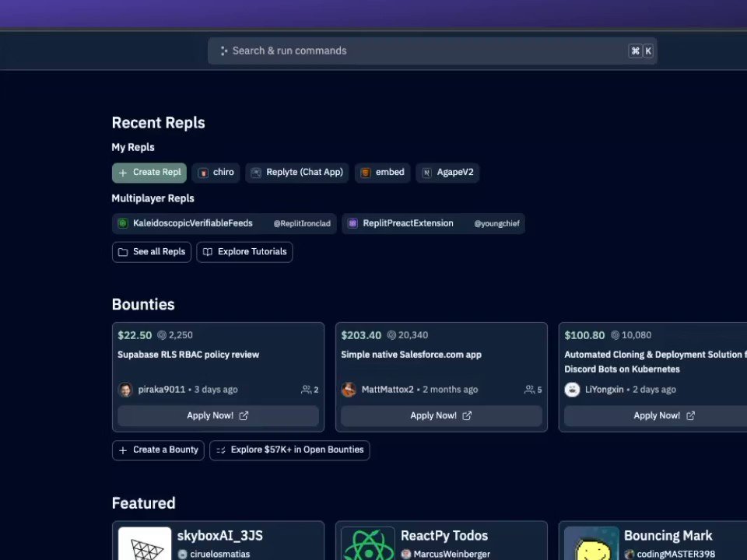The image size is (747, 560).
Task: Click the folder icon in See all Repls
Action: (123, 252)
